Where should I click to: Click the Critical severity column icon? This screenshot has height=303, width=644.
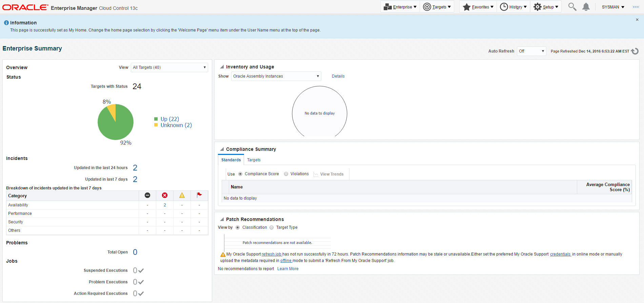point(165,195)
